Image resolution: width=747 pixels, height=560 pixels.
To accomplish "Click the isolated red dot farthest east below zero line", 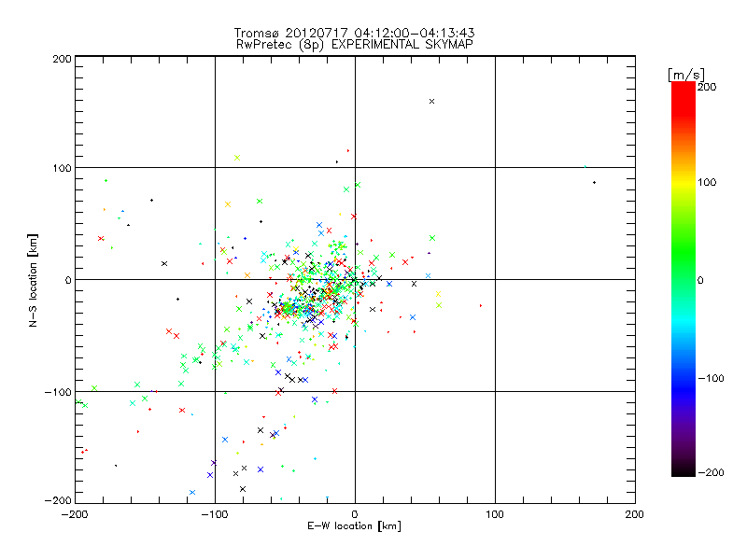I will tap(481, 305).
